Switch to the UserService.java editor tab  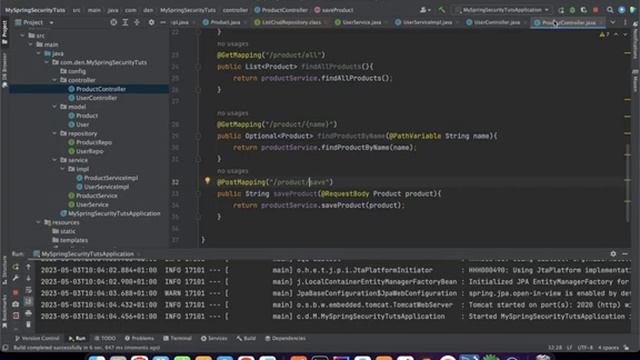point(362,22)
